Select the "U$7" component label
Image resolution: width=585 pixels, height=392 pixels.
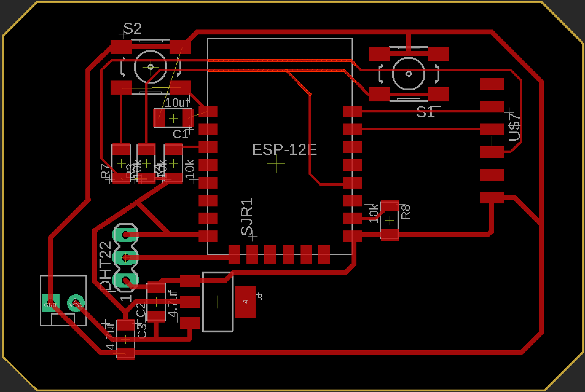coord(515,128)
